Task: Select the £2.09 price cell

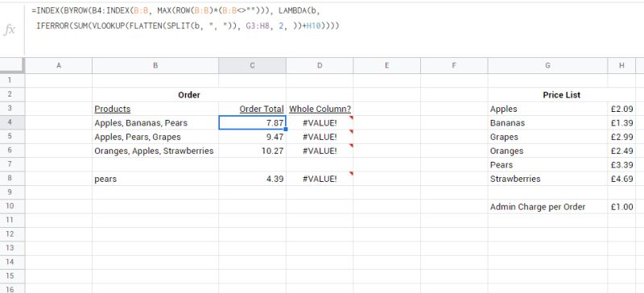Action: (621, 109)
